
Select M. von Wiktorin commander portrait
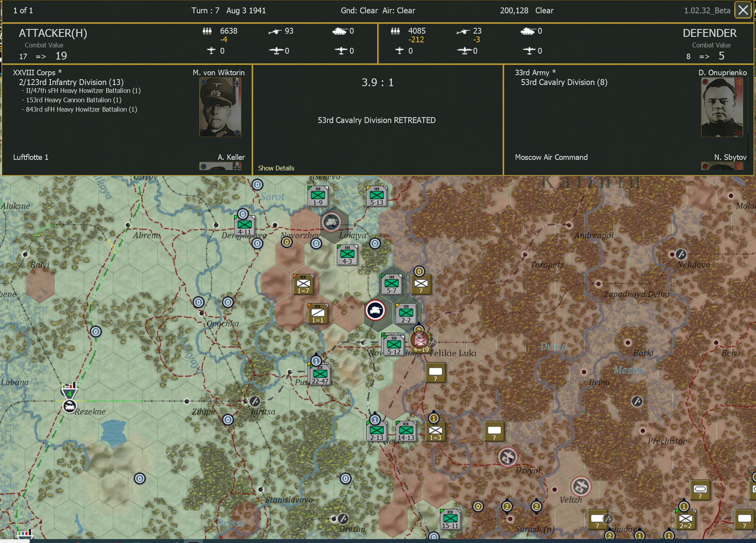pyautogui.click(x=220, y=107)
